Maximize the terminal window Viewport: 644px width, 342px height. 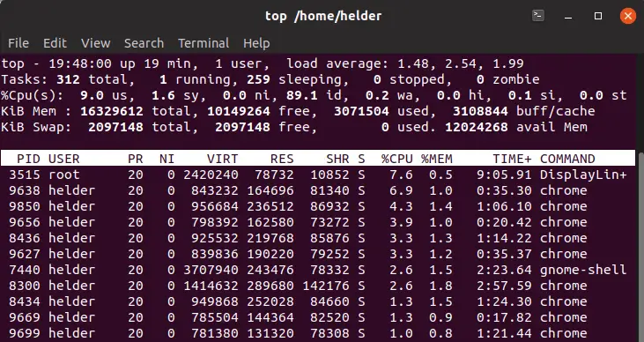click(x=598, y=16)
